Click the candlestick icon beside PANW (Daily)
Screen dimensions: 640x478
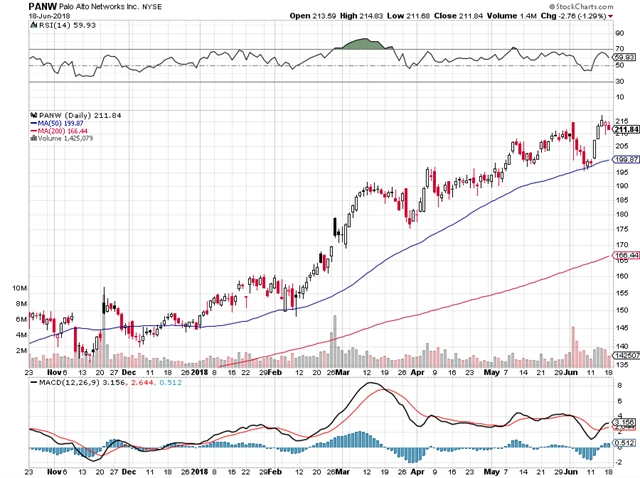tap(34, 116)
